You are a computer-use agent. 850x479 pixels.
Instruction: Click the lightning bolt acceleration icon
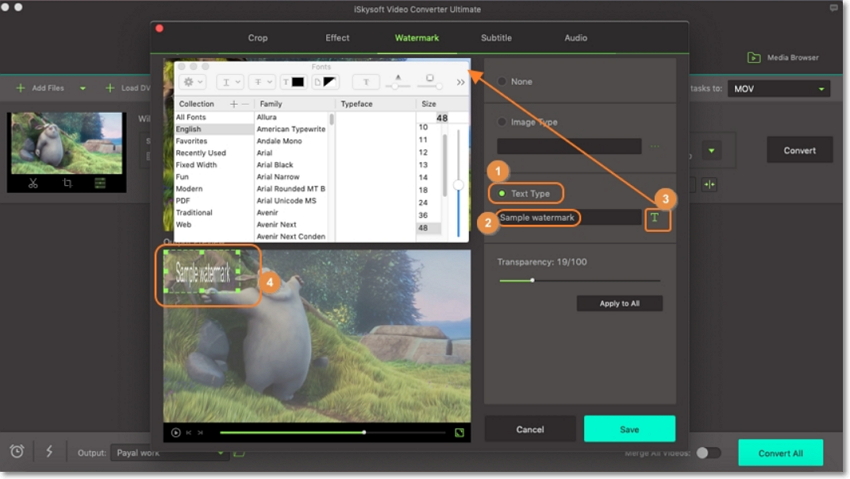click(49, 452)
